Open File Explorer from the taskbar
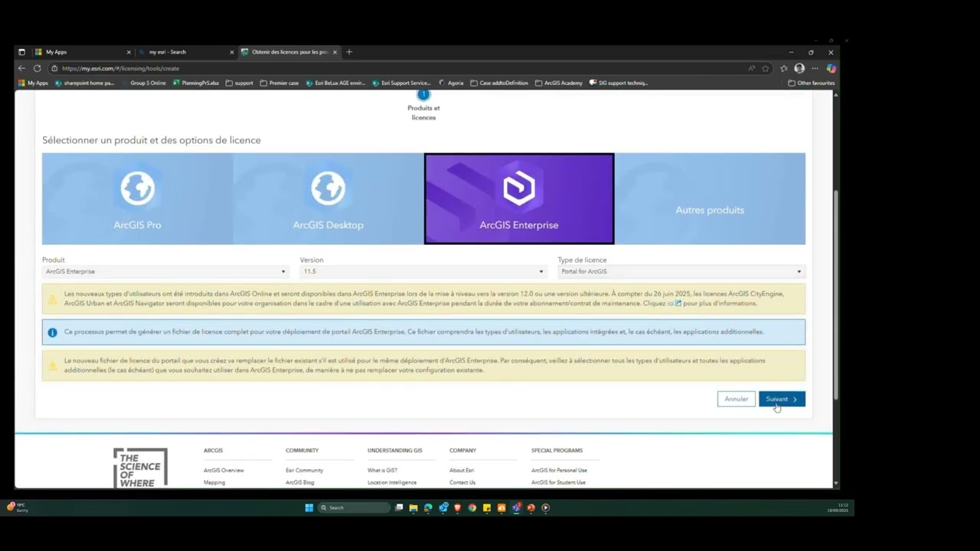This screenshot has width=980, height=551. [x=413, y=507]
